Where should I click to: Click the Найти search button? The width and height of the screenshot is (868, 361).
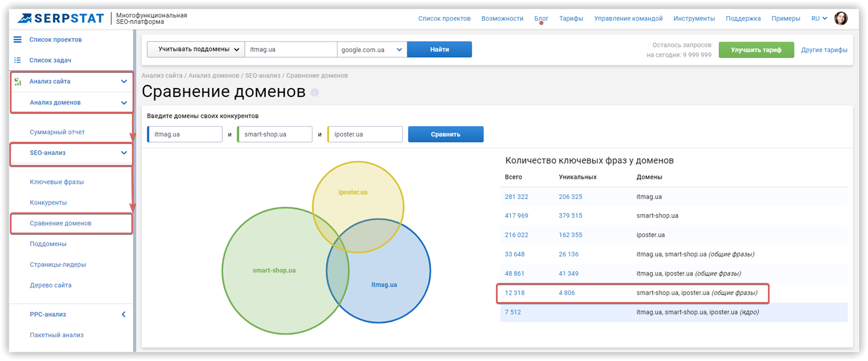(440, 50)
